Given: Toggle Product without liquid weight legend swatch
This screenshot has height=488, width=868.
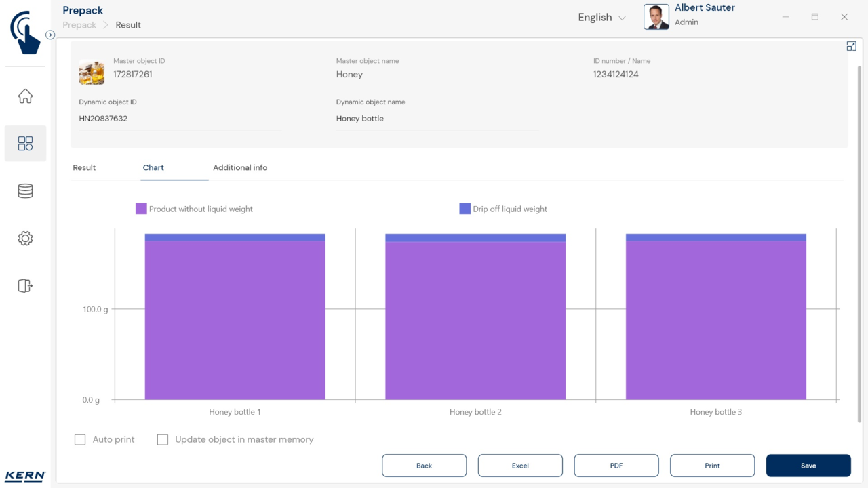Looking at the screenshot, I should tap(141, 209).
